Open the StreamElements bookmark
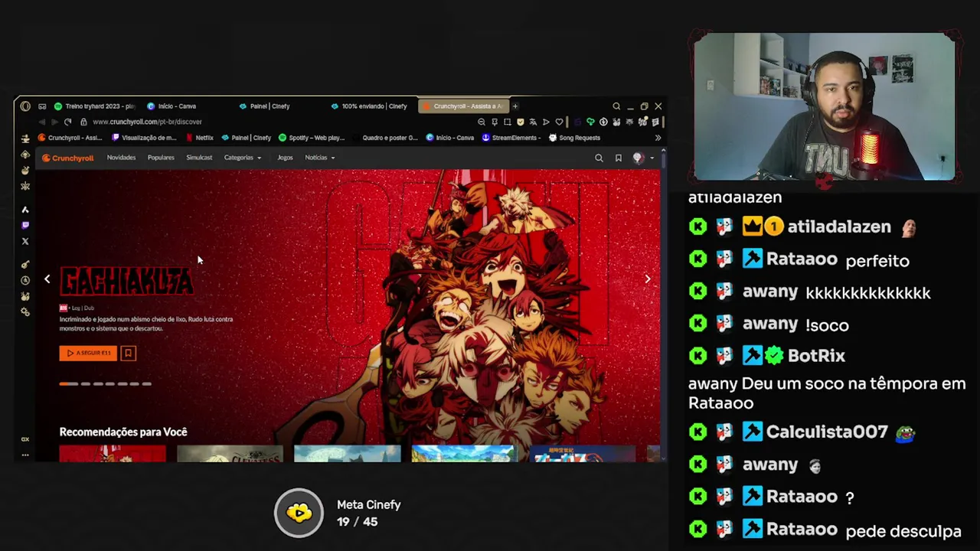This screenshot has height=551, width=980. (x=510, y=138)
